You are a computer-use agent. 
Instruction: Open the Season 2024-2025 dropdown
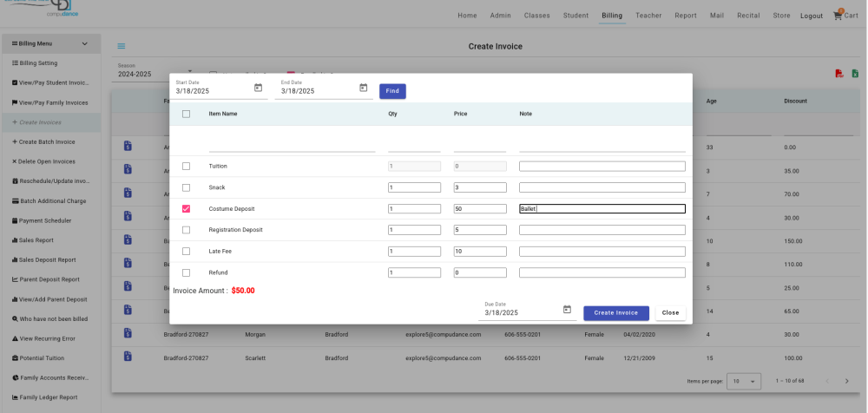click(x=155, y=72)
